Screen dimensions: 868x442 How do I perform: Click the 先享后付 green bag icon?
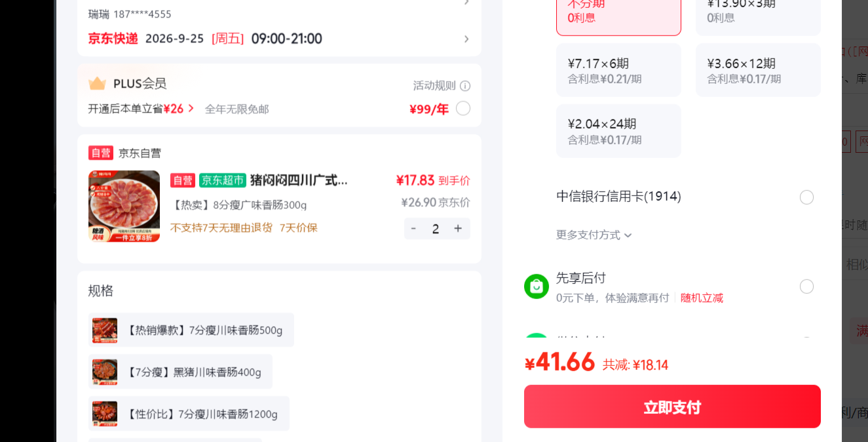pyautogui.click(x=537, y=287)
